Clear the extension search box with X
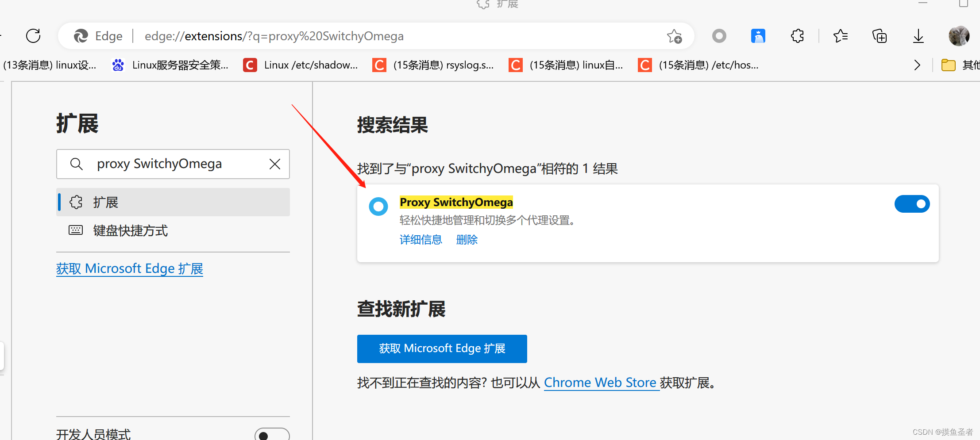The width and height of the screenshot is (980, 440). 275,164
